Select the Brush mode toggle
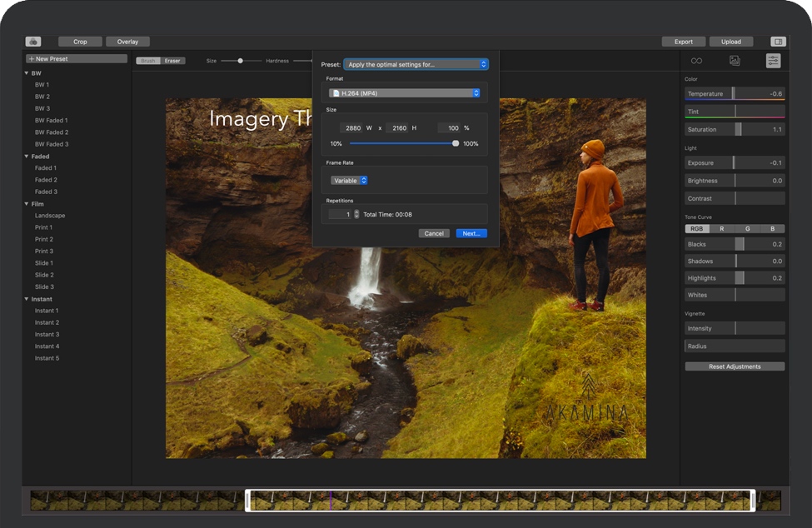This screenshot has height=528, width=812. (148, 61)
